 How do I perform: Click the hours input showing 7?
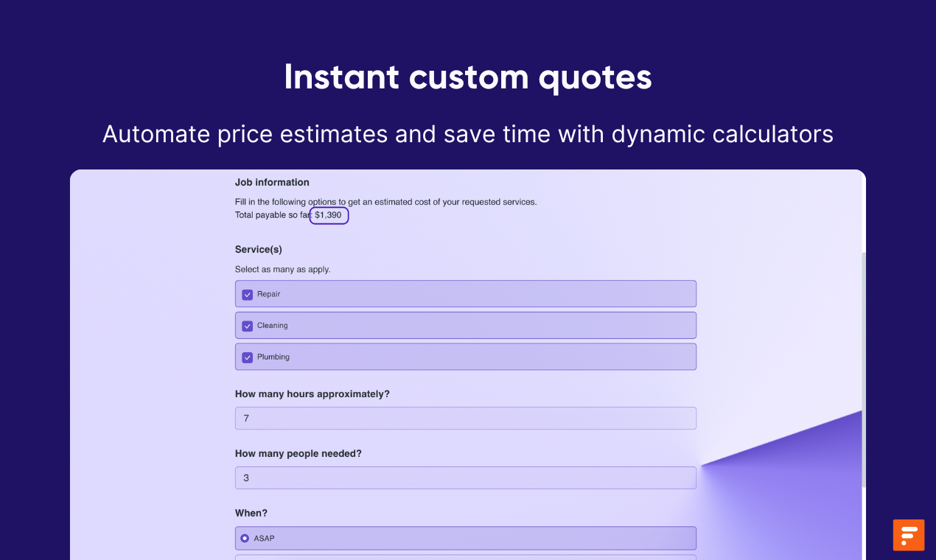coord(466,419)
